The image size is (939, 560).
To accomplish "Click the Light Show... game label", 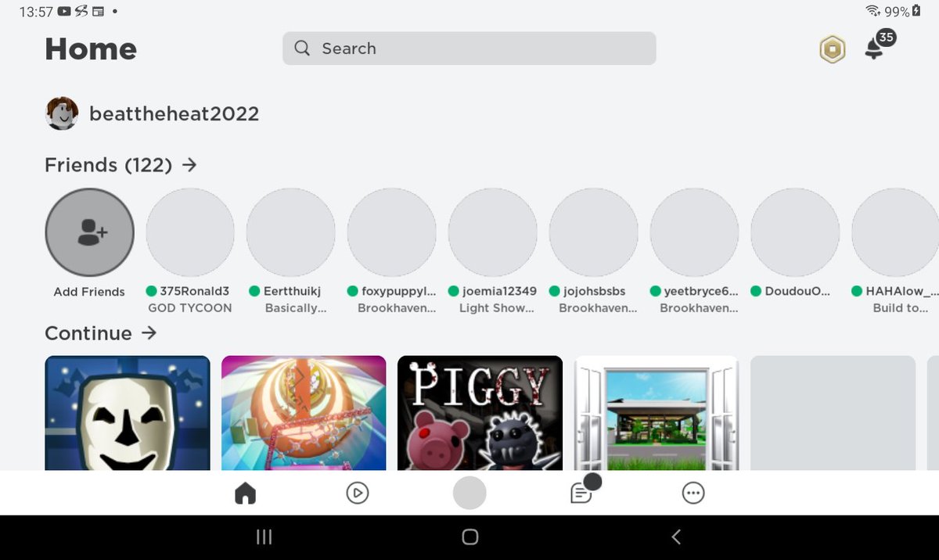I will click(x=496, y=308).
